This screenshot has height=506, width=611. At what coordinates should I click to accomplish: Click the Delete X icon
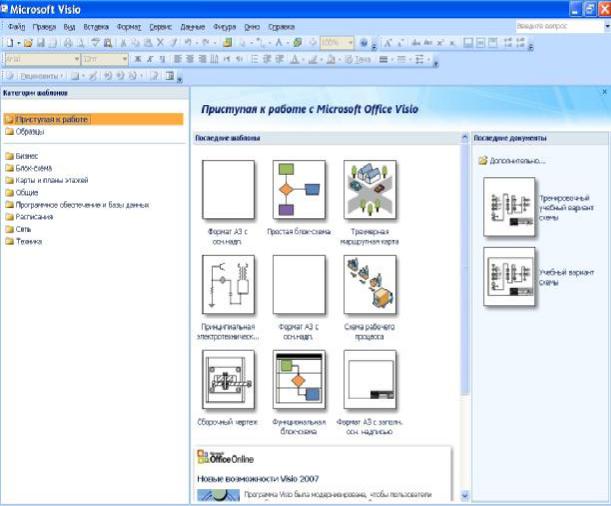click(160, 43)
